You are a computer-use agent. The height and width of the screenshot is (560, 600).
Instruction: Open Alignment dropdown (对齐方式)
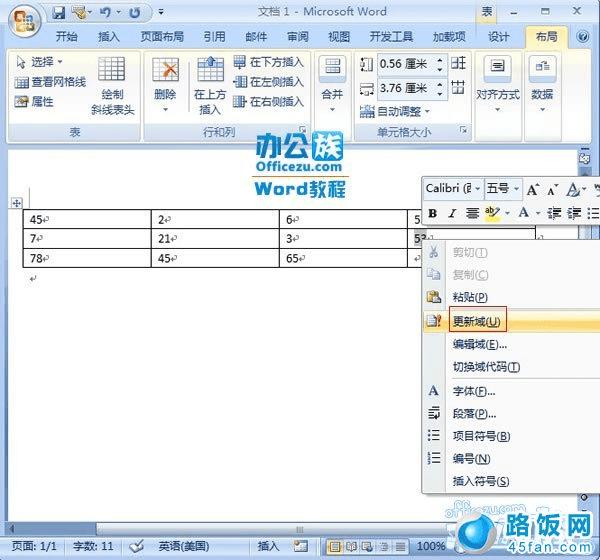tap(497, 84)
